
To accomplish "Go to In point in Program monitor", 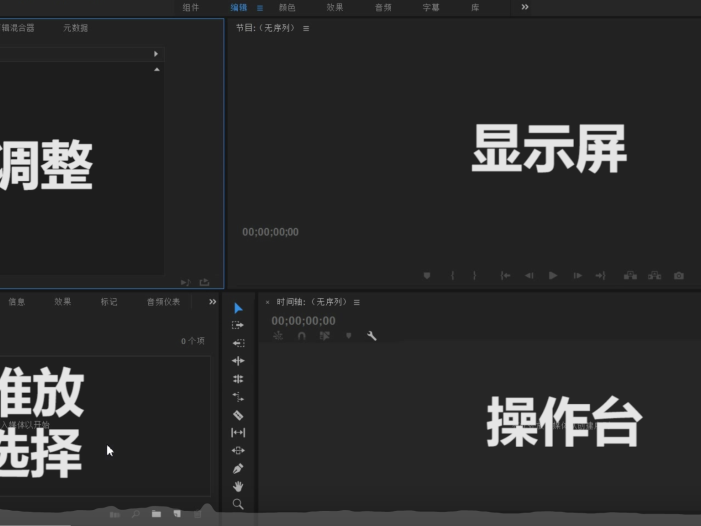I will (x=505, y=276).
